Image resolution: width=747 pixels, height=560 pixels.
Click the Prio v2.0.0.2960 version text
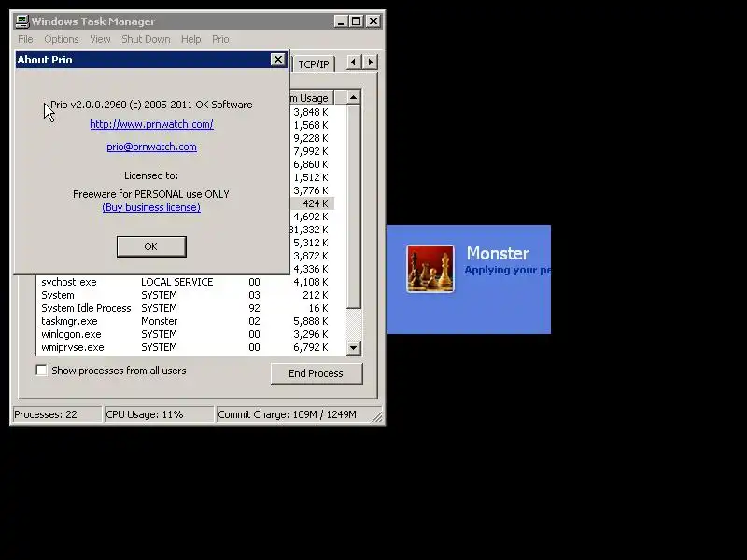pos(151,105)
